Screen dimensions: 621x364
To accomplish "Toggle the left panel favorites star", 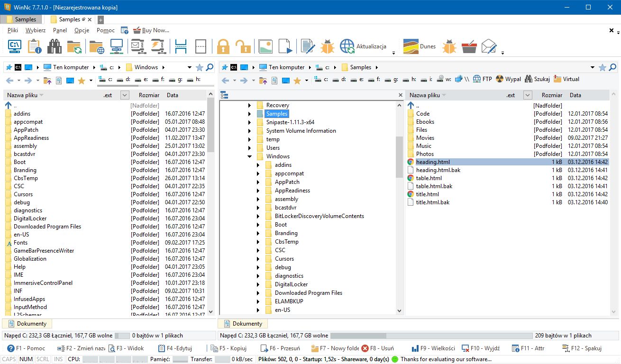I will pyautogui.click(x=200, y=67).
